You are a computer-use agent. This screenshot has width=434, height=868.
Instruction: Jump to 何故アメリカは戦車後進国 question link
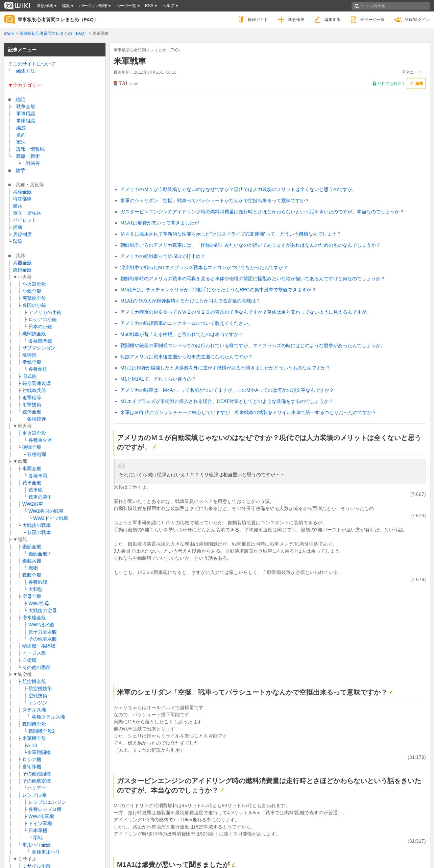pos(186,357)
